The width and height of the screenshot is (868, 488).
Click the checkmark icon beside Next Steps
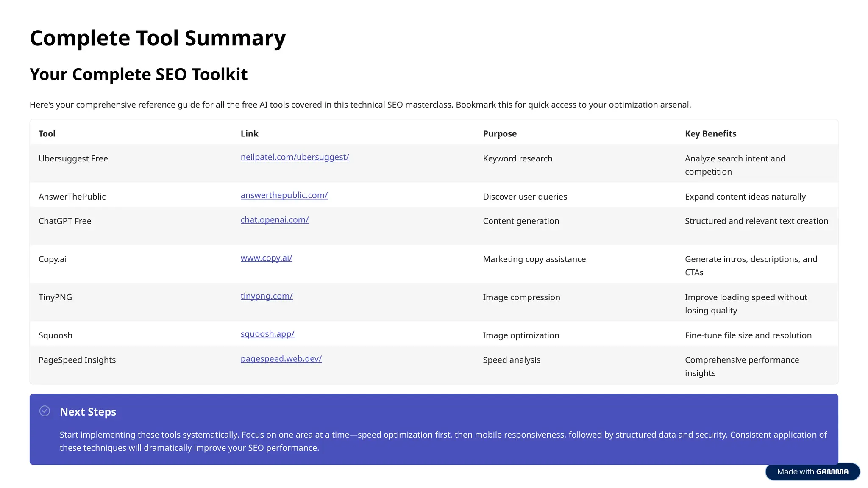(45, 411)
